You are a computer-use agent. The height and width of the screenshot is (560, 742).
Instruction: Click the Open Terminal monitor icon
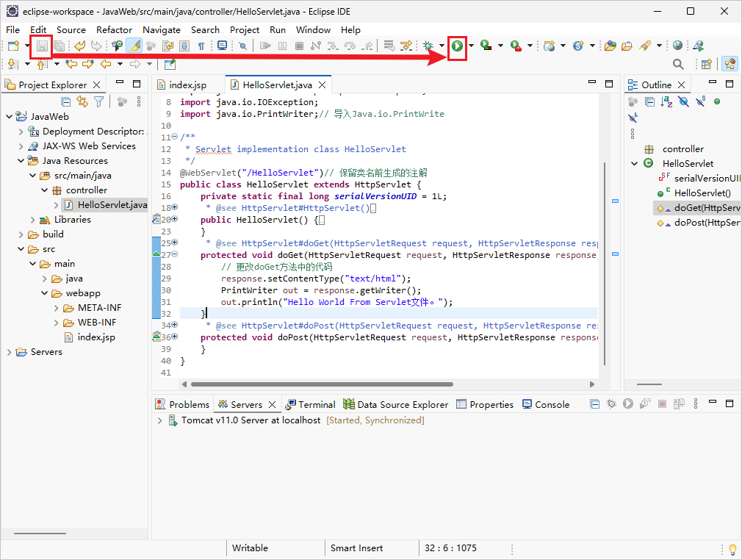tap(222, 46)
